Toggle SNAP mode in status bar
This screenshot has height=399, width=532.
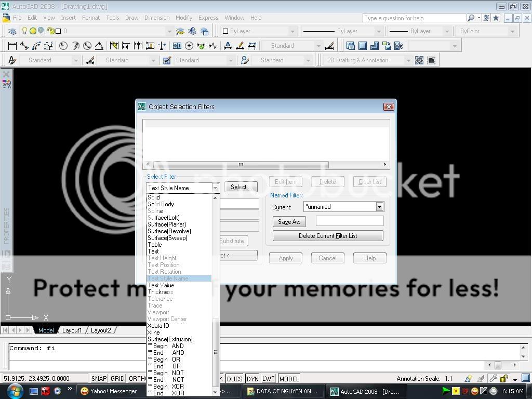(x=99, y=379)
